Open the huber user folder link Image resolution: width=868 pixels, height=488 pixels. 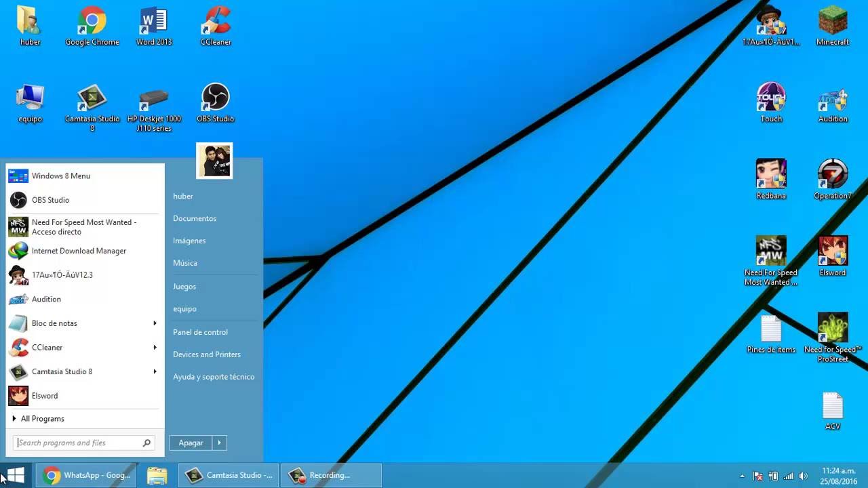click(183, 197)
